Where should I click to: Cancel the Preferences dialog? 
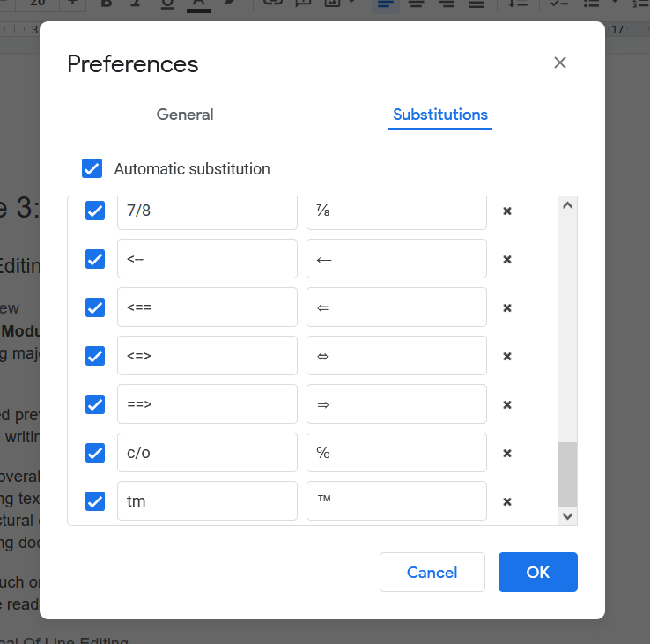[x=432, y=573]
